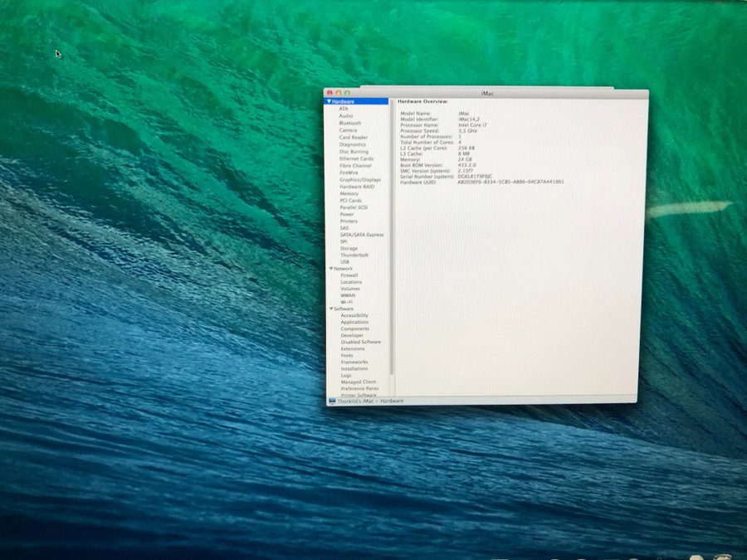This screenshot has height=560, width=747.
Task: Click Hardware breadcrumb in the path bar
Action: (392, 401)
